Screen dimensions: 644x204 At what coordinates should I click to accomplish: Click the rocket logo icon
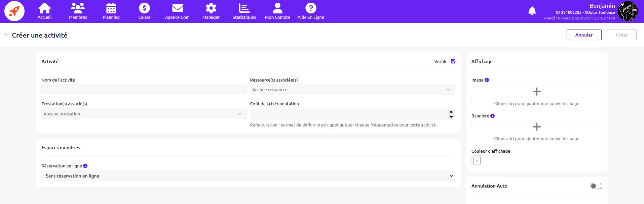pos(14,11)
